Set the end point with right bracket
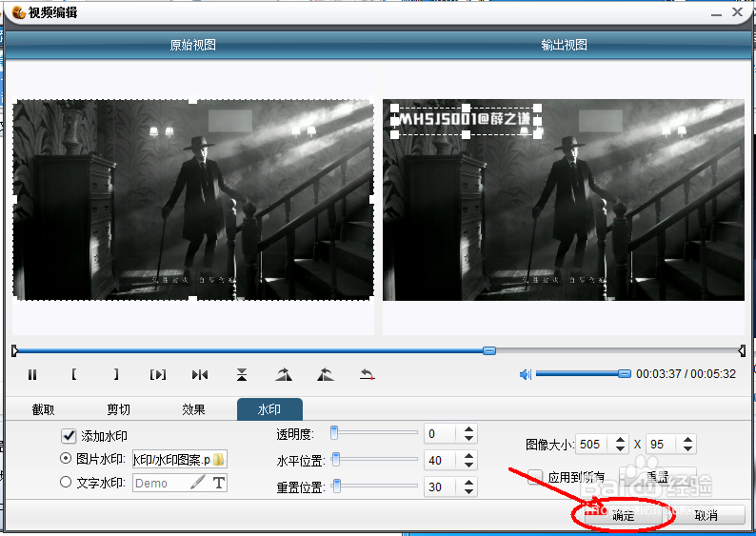 click(116, 374)
